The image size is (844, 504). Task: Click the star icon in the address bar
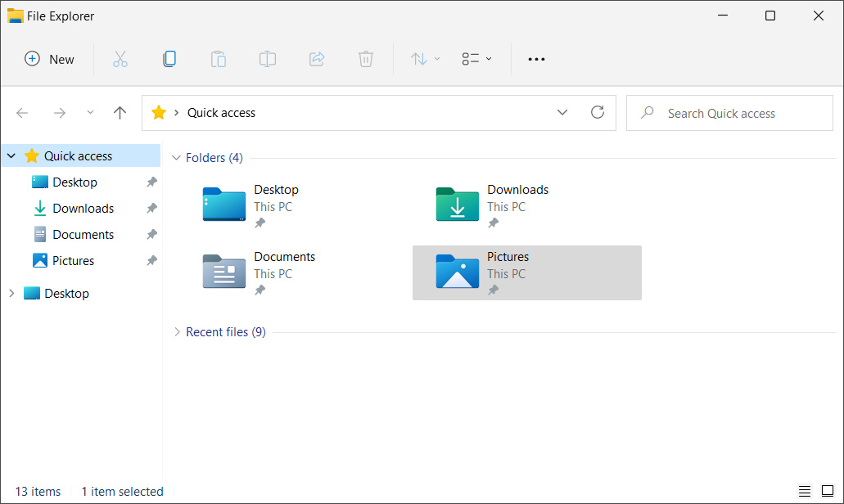tap(158, 113)
